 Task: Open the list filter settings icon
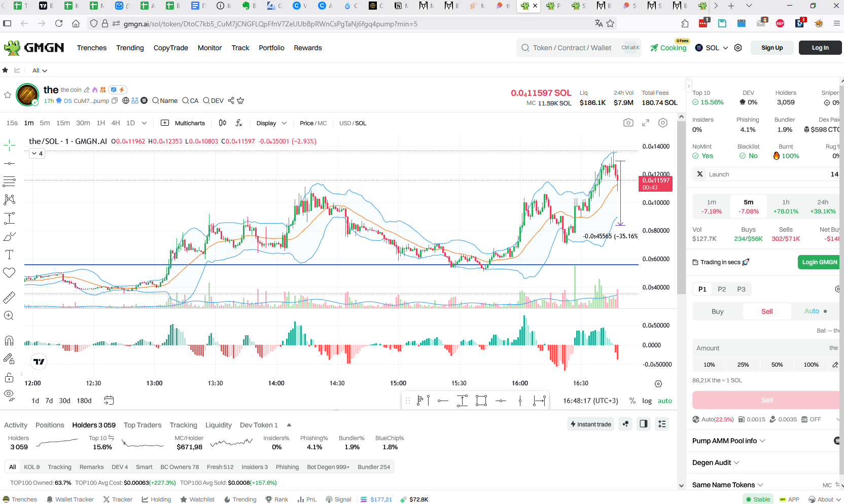(662, 424)
